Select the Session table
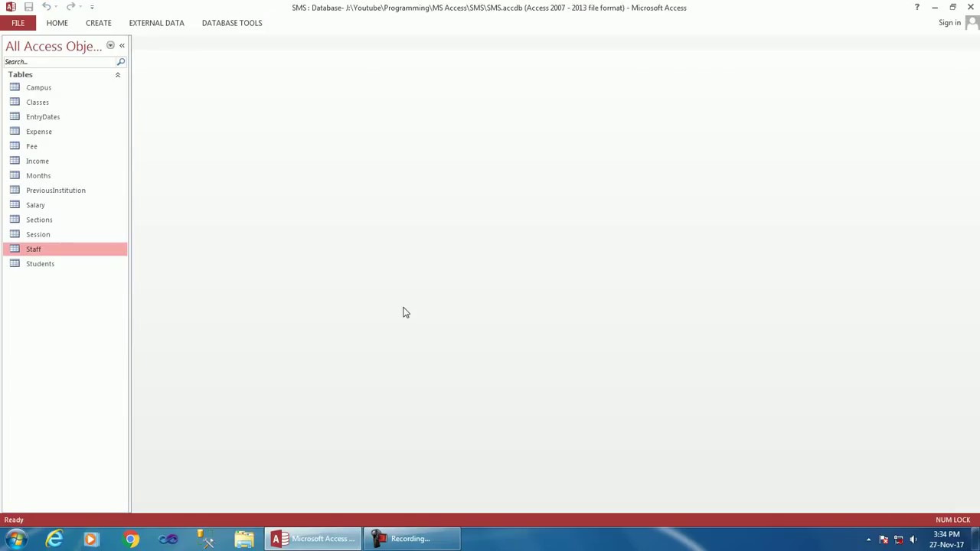Image resolution: width=980 pixels, height=551 pixels. [65, 234]
